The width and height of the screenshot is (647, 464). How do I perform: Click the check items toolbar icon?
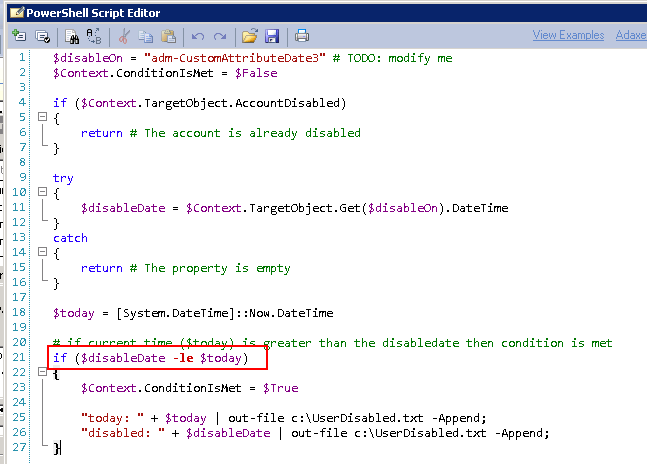43,36
